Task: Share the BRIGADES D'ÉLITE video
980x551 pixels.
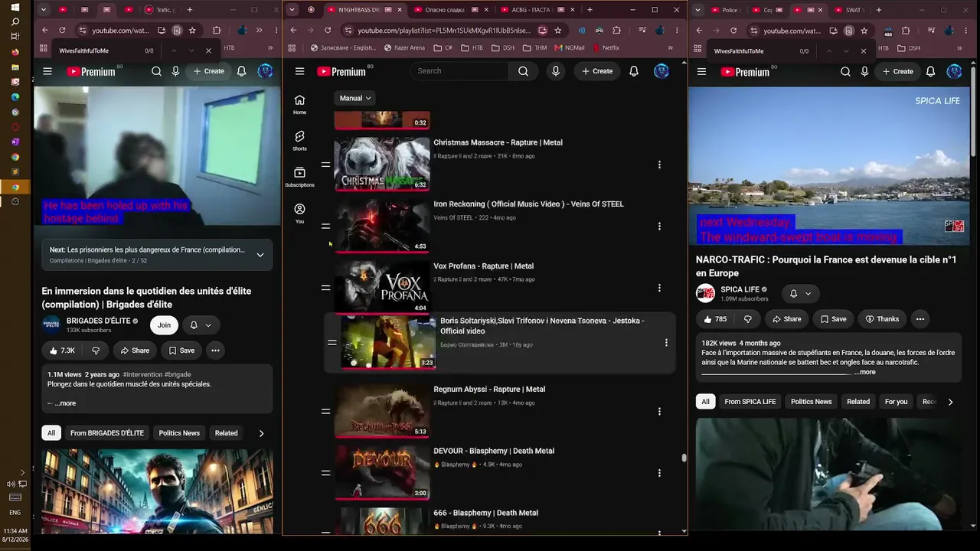Action: pos(135,350)
